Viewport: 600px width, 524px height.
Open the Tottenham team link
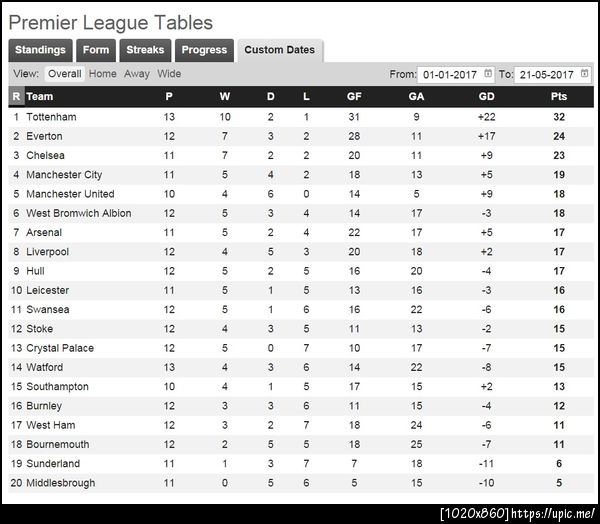click(51, 117)
